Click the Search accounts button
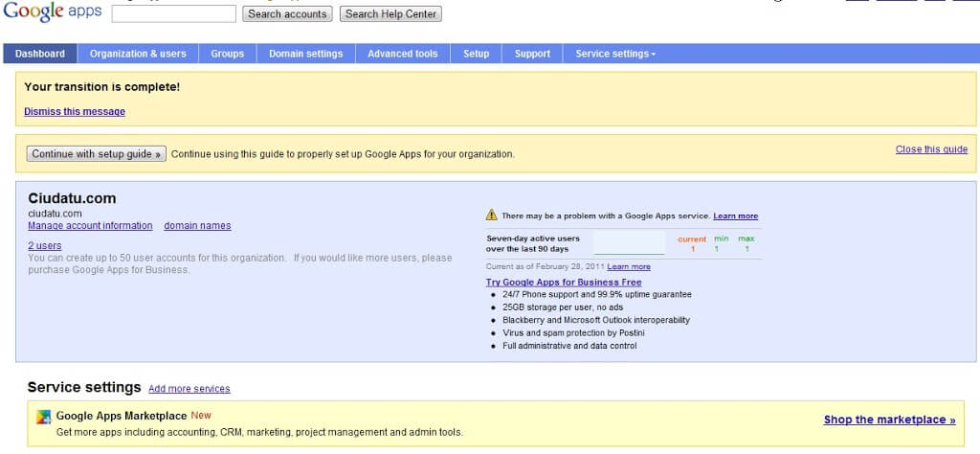Image resolution: width=980 pixels, height=454 pixels. [x=287, y=13]
